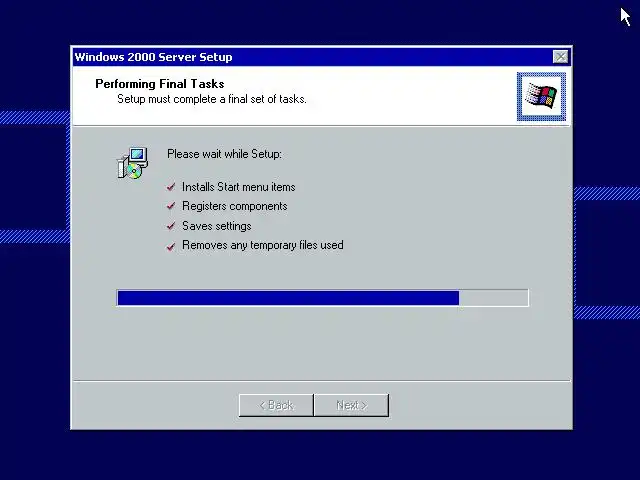640x480 pixels.
Task: Click the Back button
Action: click(x=276, y=405)
